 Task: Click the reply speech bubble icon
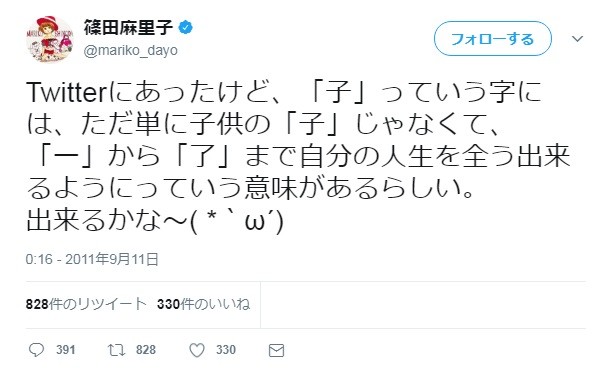pyautogui.click(x=36, y=350)
